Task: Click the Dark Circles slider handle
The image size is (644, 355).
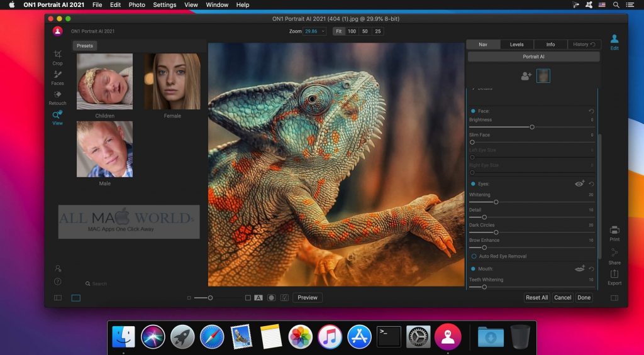Action: 496,232
